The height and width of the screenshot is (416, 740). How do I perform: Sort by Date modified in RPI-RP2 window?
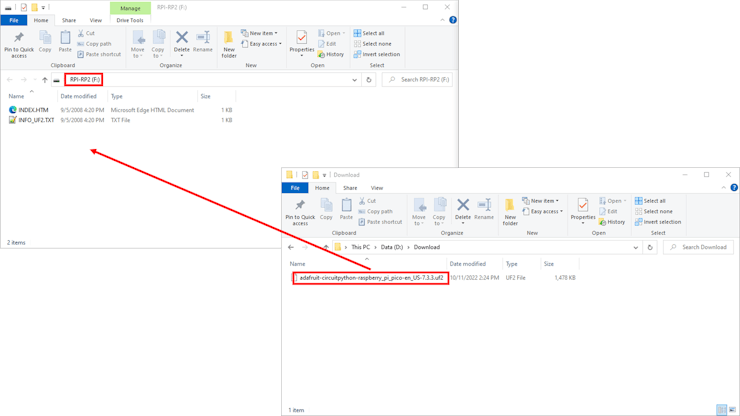[x=78, y=96]
